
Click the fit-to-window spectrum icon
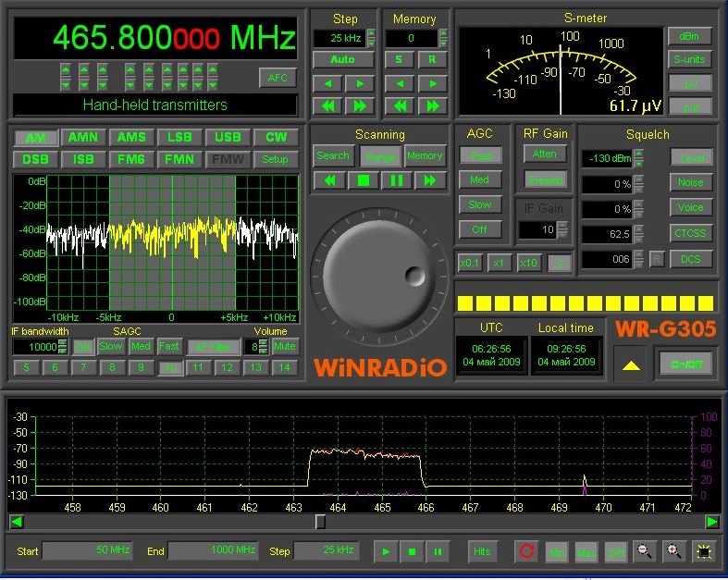click(704, 551)
